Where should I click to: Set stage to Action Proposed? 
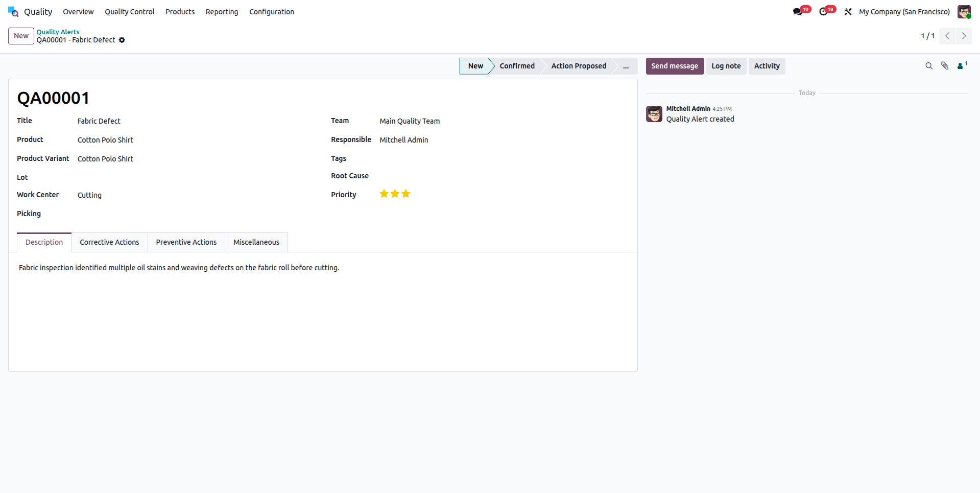[x=579, y=66]
